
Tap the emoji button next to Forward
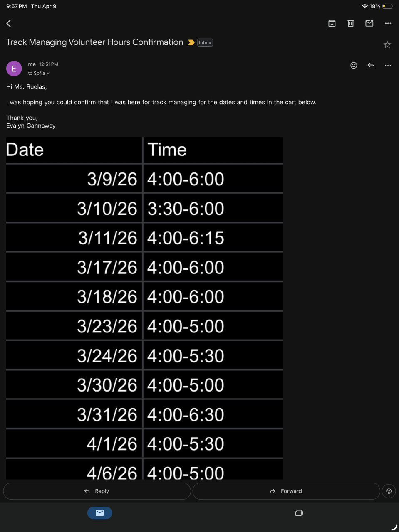click(x=389, y=491)
